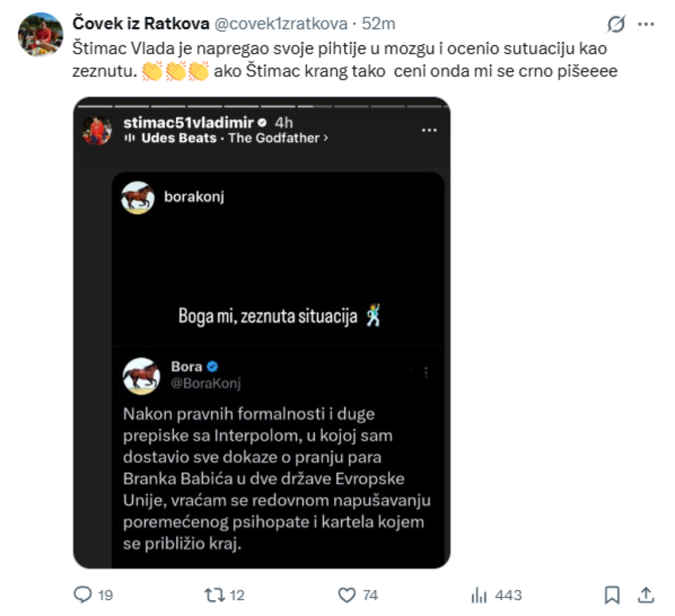Click the stimac51vladimir username in story

188,123
